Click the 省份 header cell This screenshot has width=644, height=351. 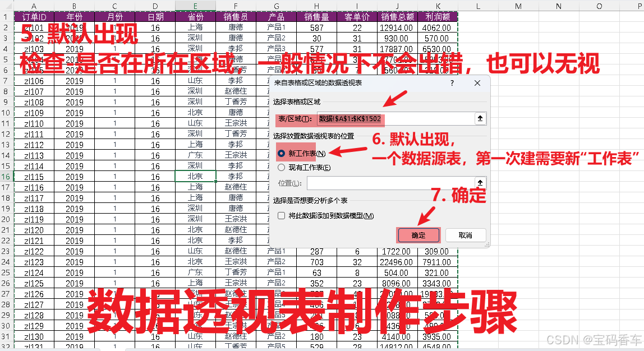point(195,17)
